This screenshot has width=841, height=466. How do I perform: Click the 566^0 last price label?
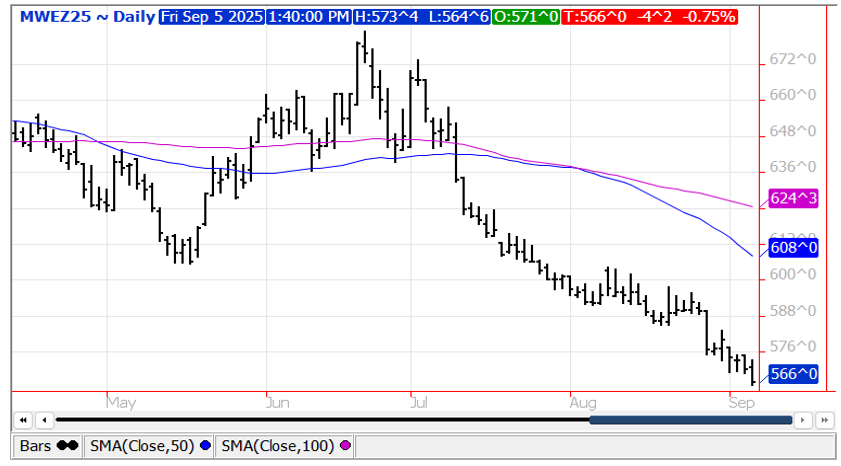click(793, 374)
